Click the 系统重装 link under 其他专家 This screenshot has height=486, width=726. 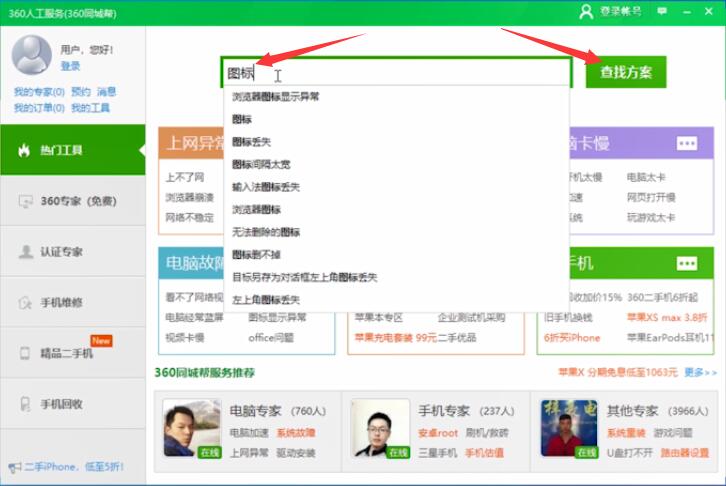tap(626, 433)
